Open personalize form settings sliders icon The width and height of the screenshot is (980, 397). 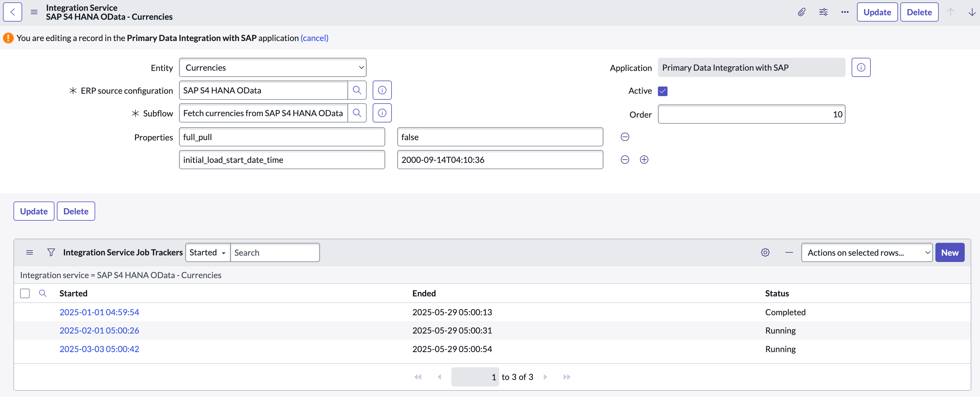[x=823, y=12]
